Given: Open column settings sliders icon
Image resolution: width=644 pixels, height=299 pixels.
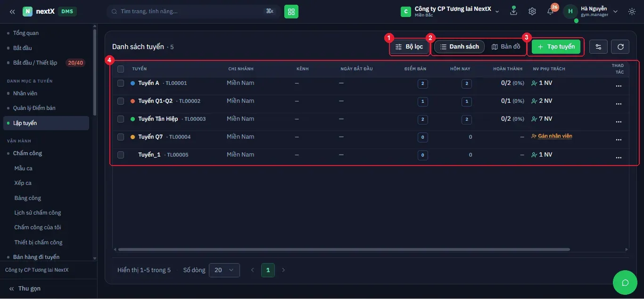Looking at the screenshot, I should point(598,47).
